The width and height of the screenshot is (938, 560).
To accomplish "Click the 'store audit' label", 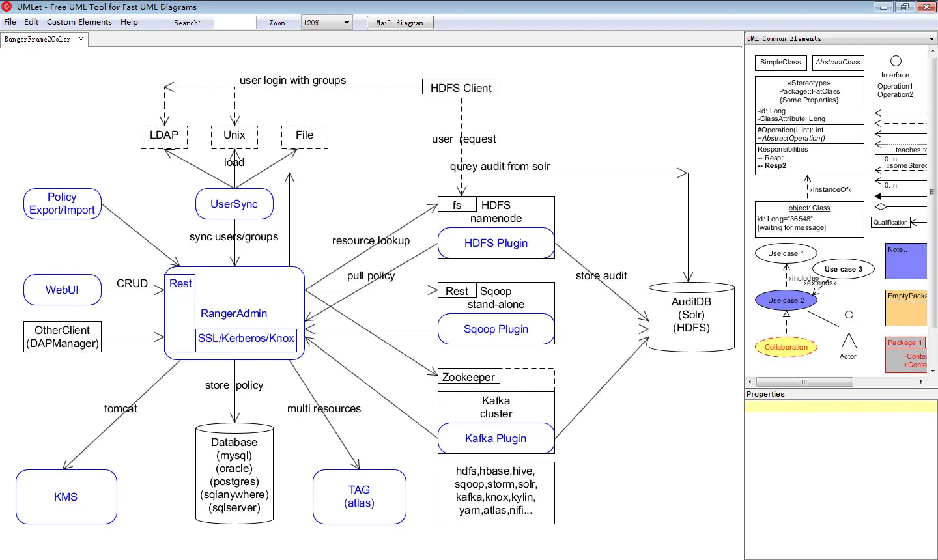I will click(601, 276).
